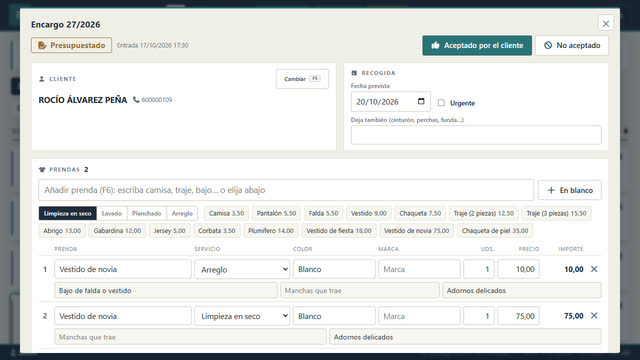Click the Entrada 17/10/2026 17:30 text
This screenshot has width=640, height=360.
(x=153, y=45)
